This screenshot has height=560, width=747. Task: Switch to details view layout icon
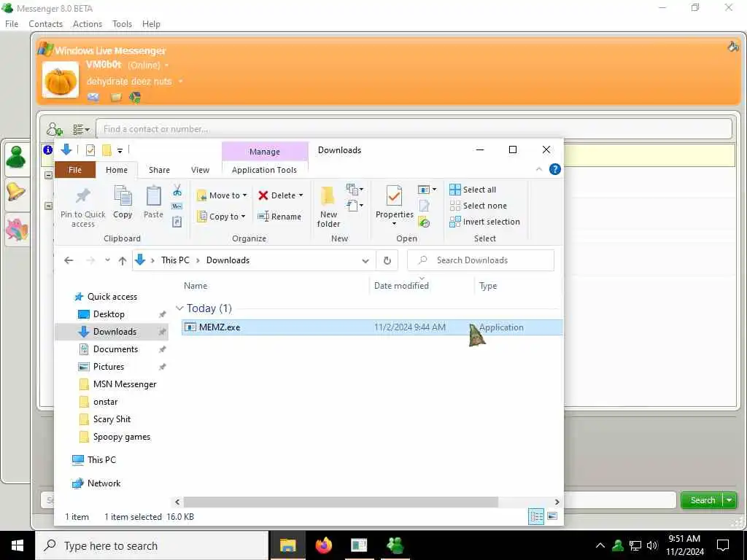pos(536,517)
